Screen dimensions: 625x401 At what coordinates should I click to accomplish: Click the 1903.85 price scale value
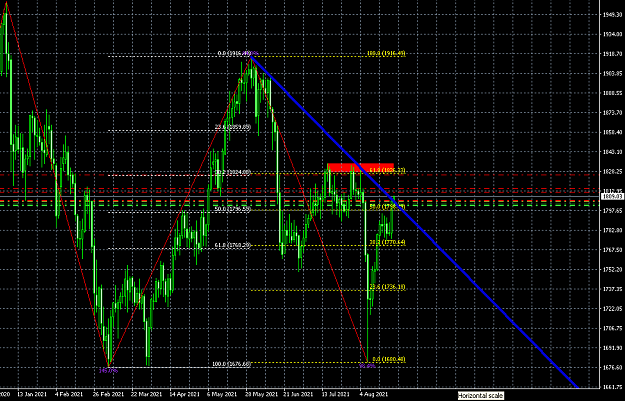click(x=612, y=73)
